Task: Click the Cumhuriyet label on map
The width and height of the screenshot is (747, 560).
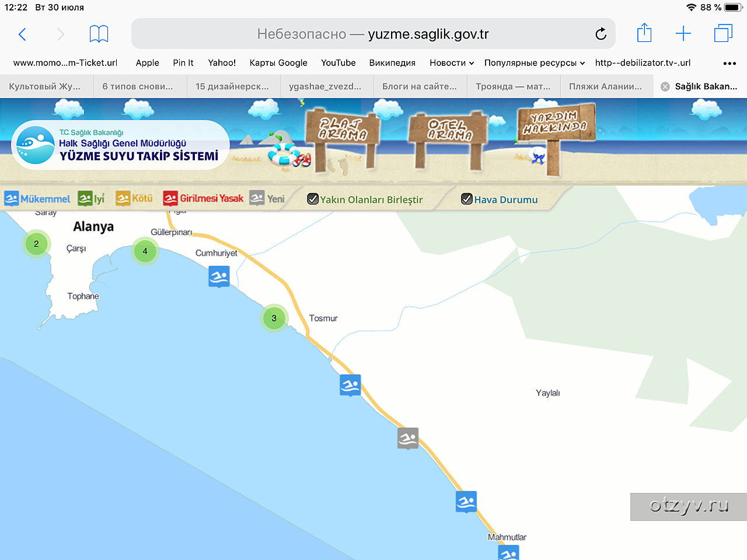Action: coord(217,253)
